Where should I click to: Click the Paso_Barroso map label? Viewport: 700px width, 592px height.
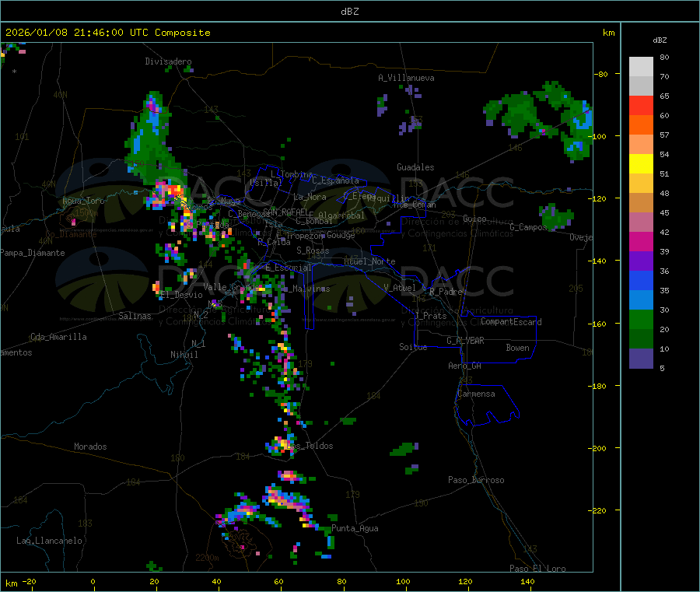click(x=476, y=480)
